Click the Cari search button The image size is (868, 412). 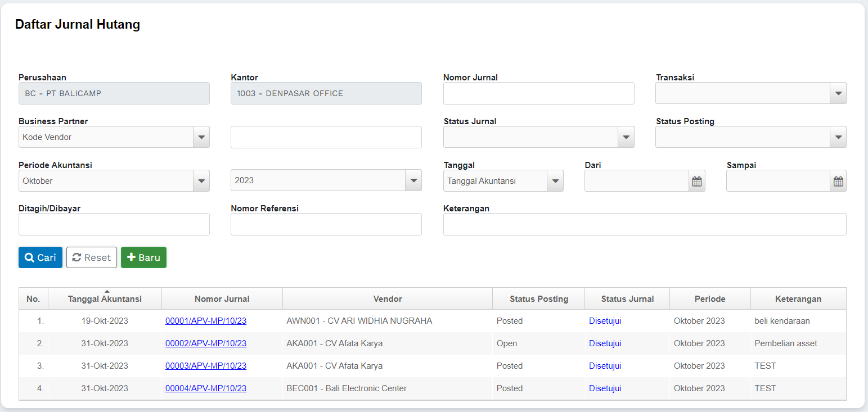point(41,257)
